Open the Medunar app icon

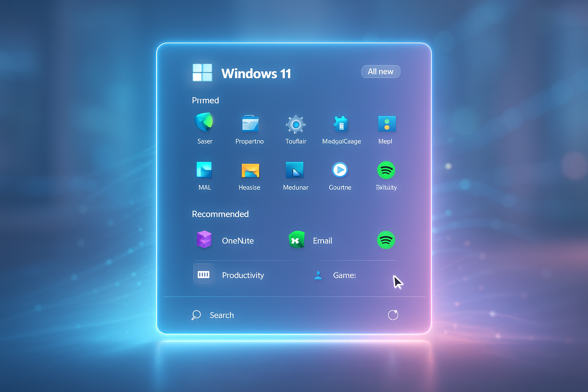tap(295, 170)
